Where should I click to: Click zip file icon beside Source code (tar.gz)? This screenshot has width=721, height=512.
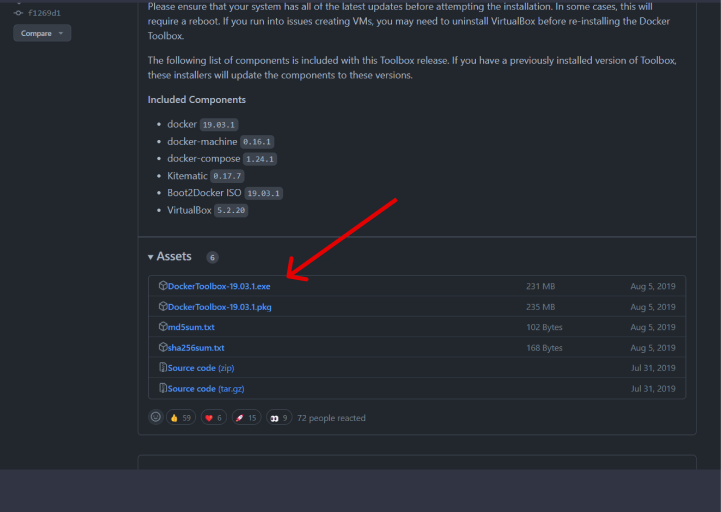click(x=163, y=388)
